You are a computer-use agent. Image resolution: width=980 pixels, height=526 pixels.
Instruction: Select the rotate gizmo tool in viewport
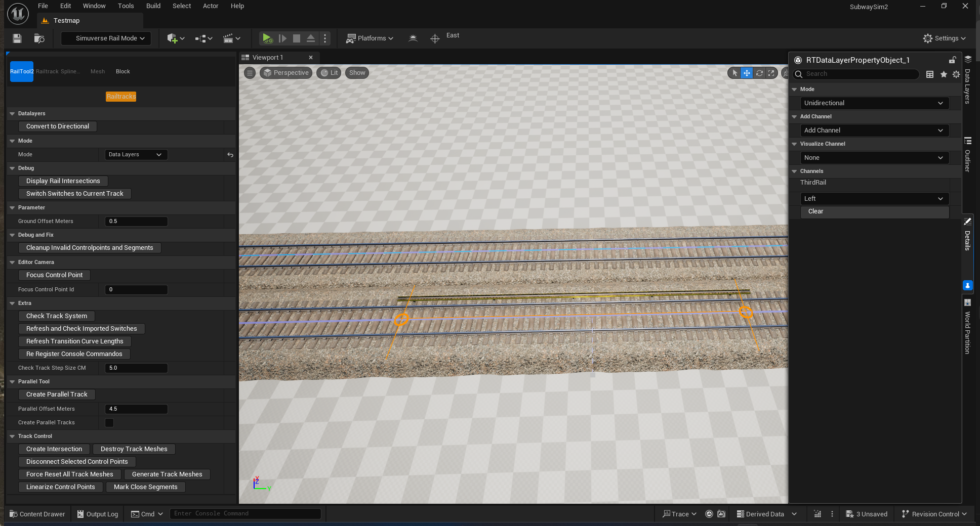[759, 73]
